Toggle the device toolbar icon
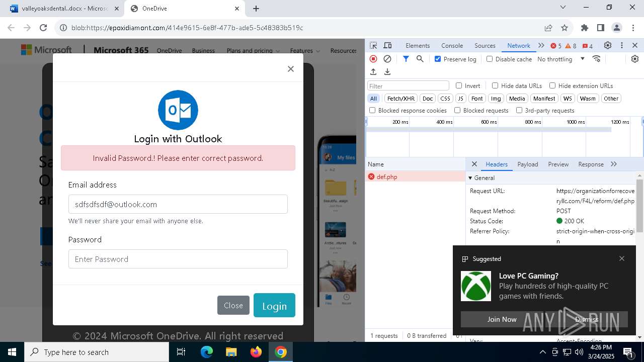The image size is (644, 362). (x=387, y=45)
